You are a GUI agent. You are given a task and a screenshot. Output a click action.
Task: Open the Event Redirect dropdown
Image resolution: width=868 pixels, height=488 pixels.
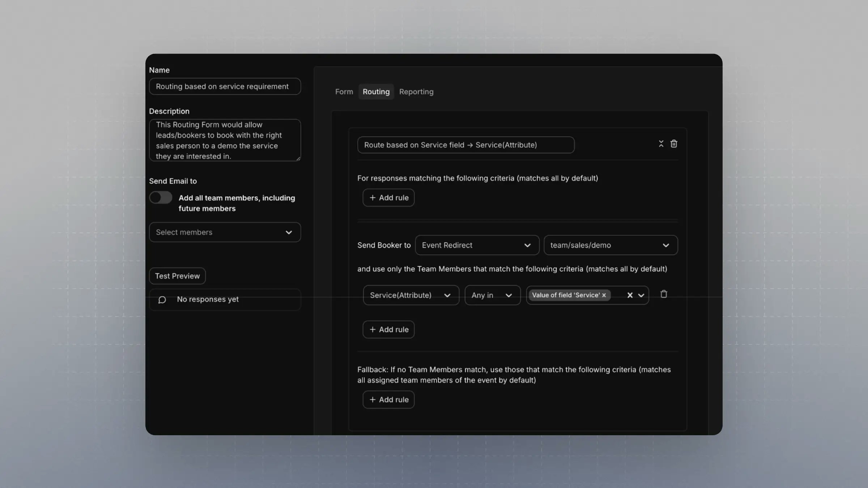tap(477, 245)
